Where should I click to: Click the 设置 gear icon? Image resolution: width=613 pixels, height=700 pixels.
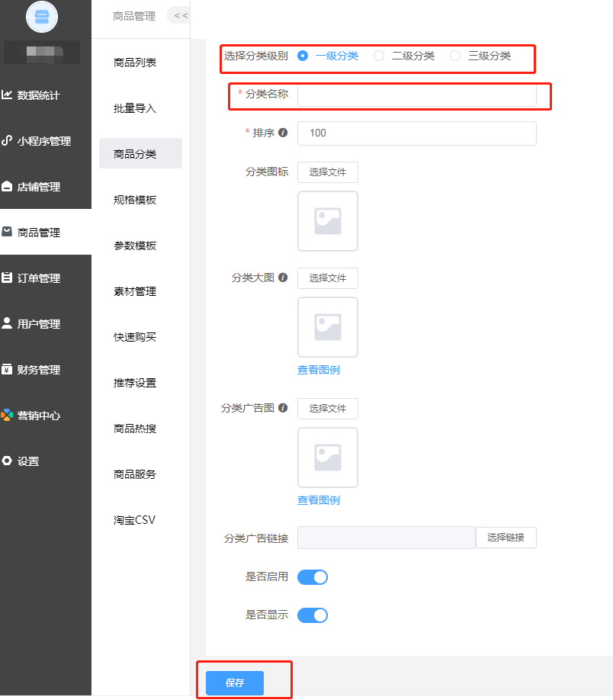tap(7, 461)
